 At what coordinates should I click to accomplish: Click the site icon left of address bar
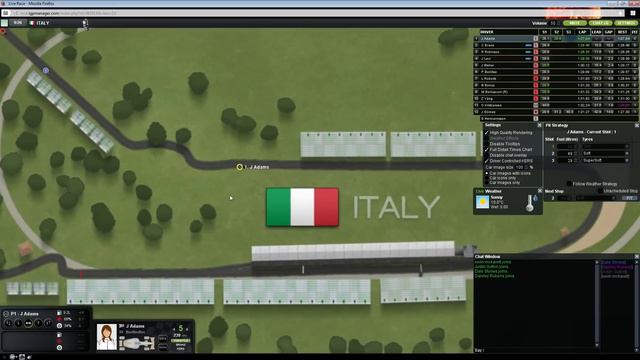[5, 13]
